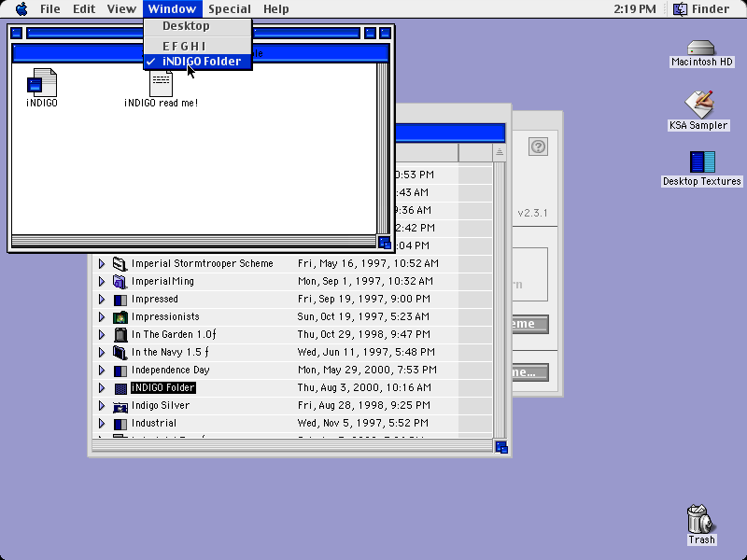The width and height of the screenshot is (747, 560).
Task: Click the Indigo Silver row icon
Action: (x=120, y=406)
